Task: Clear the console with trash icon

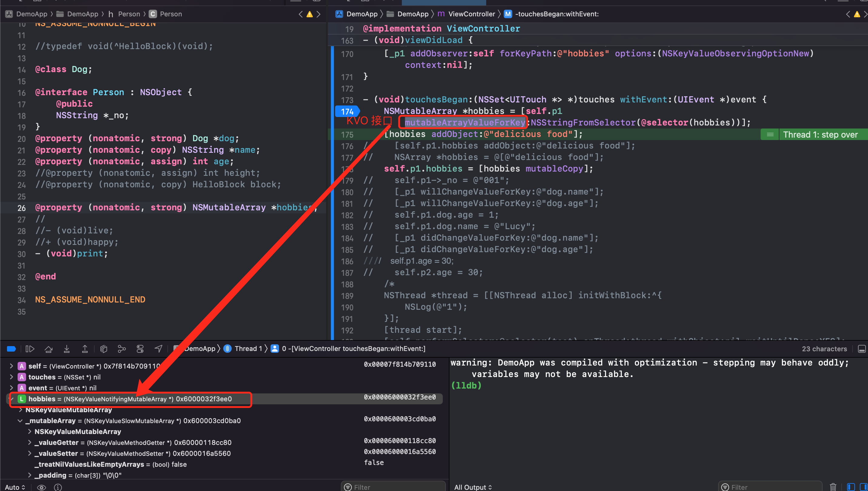Action: pos(833,487)
